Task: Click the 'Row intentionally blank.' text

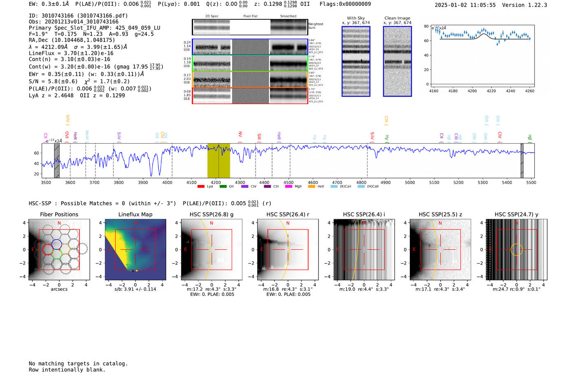Action: tap(67, 370)
